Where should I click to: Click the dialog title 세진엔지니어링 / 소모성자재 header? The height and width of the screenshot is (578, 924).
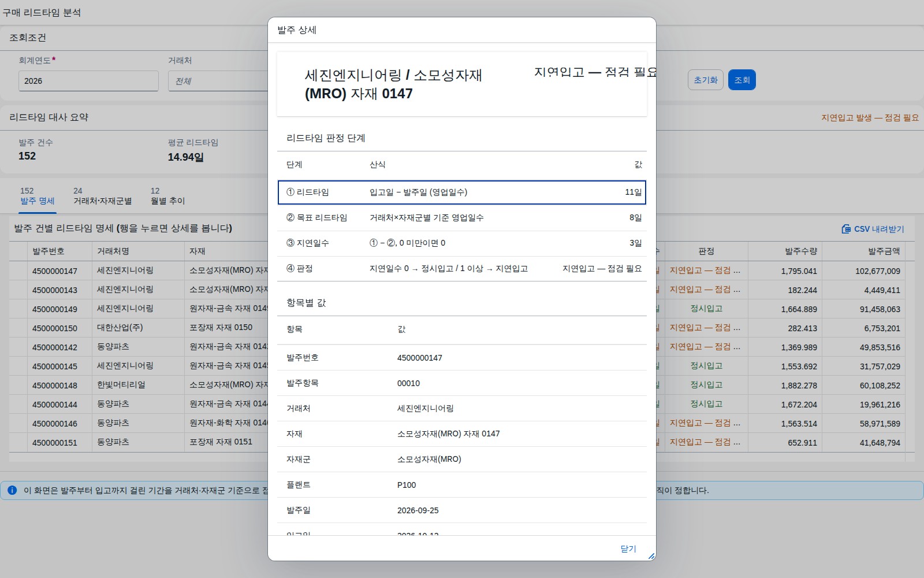(x=393, y=84)
